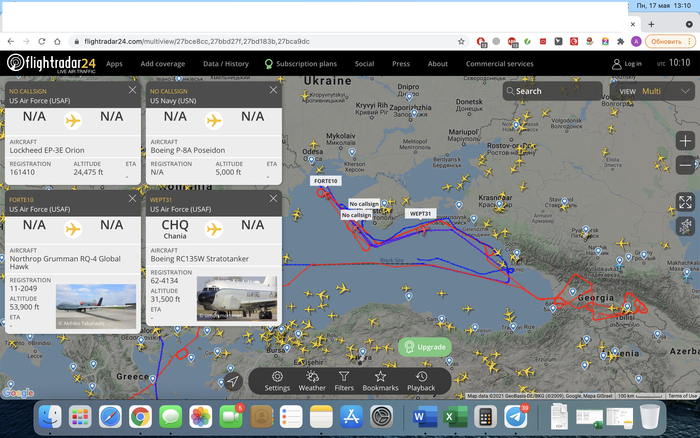Screen dimensions: 700x438
Task: Click the green Upgrade button
Action: pyautogui.click(x=425, y=347)
